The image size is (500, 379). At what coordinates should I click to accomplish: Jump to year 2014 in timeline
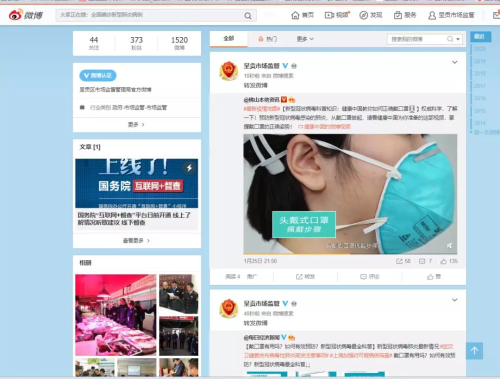[x=480, y=123]
